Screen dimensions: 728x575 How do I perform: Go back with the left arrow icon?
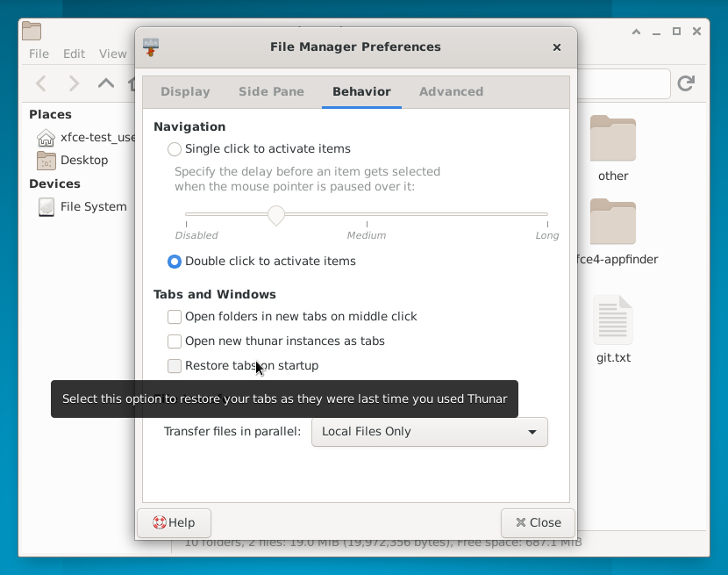[x=41, y=83]
